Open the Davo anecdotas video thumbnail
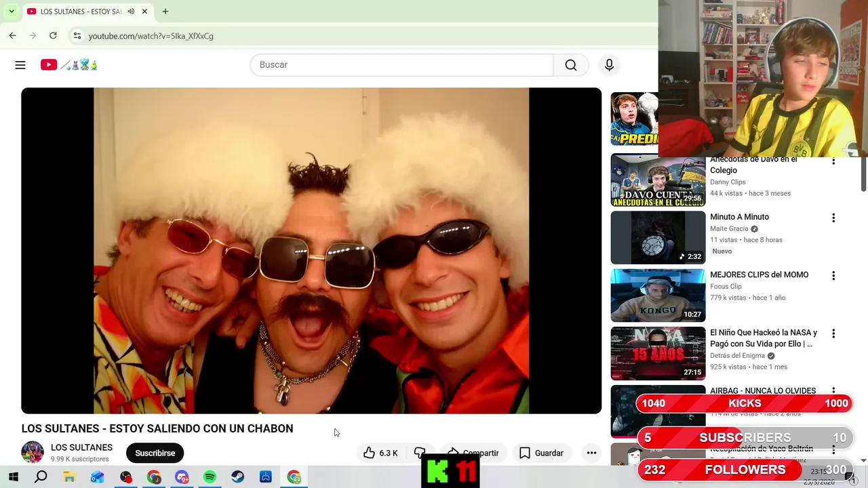The height and width of the screenshot is (488, 868). [x=658, y=180]
